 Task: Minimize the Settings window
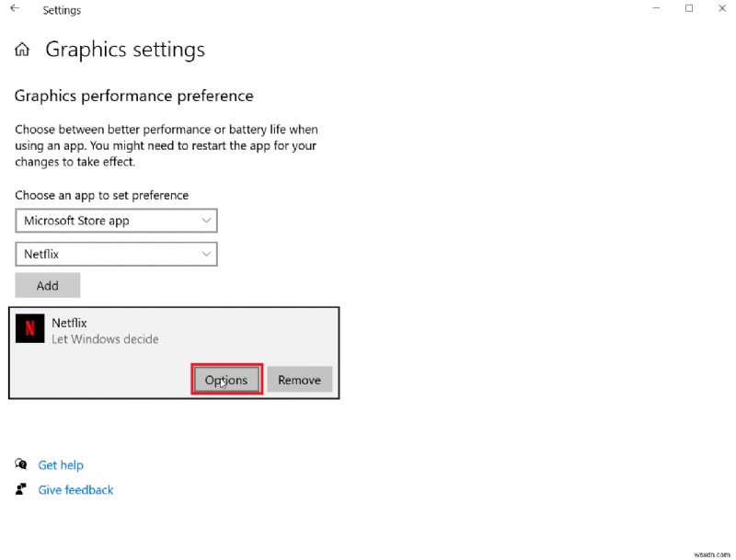[x=655, y=8]
